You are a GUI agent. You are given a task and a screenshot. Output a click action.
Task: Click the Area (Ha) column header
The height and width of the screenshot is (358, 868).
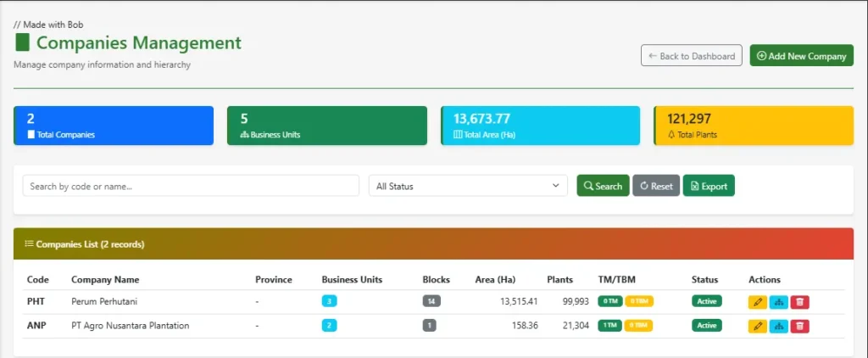(x=495, y=279)
